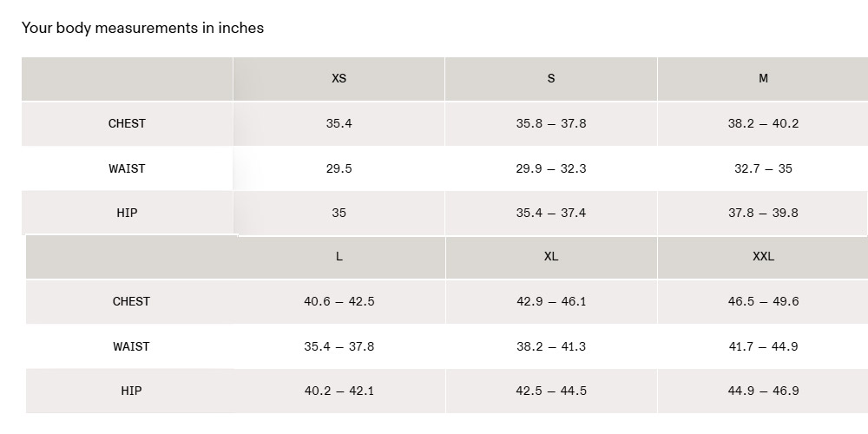Select the XL waist range 38.2 – 41.3
The width and height of the screenshot is (868, 434).
pos(551,346)
